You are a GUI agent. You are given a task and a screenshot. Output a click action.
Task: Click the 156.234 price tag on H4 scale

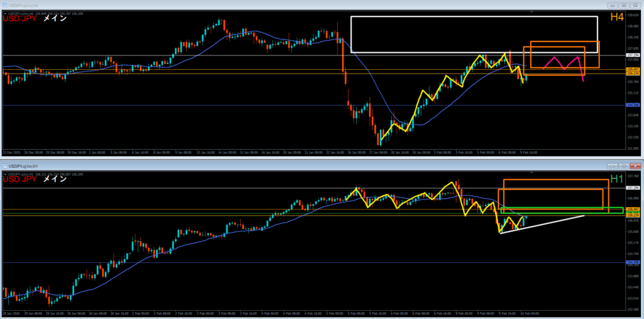click(x=632, y=73)
